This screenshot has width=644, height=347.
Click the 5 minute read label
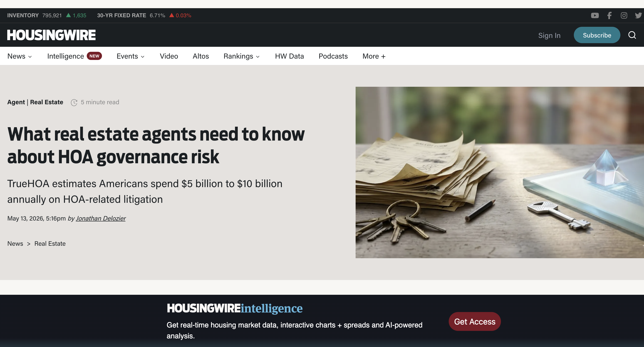[x=100, y=102]
